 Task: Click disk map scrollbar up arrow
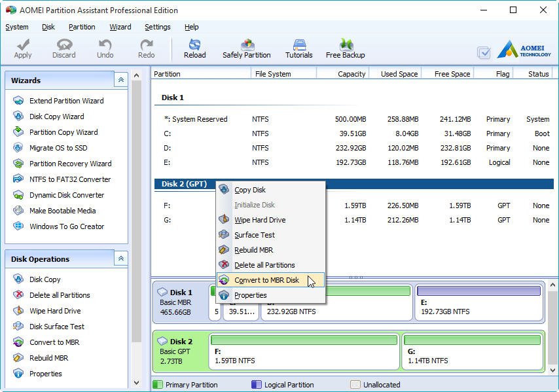click(552, 285)
